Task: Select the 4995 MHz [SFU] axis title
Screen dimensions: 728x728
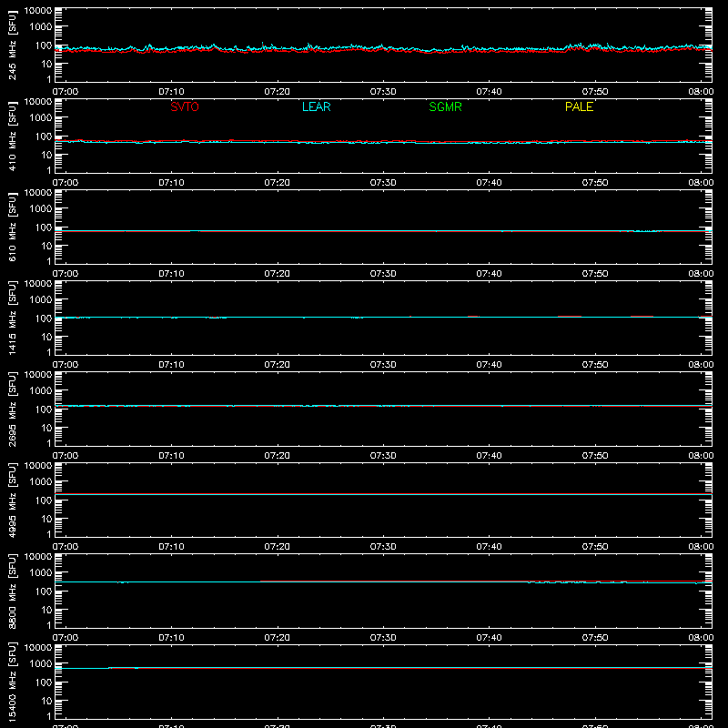Action: pyautogui.click(x=12, y=500)
